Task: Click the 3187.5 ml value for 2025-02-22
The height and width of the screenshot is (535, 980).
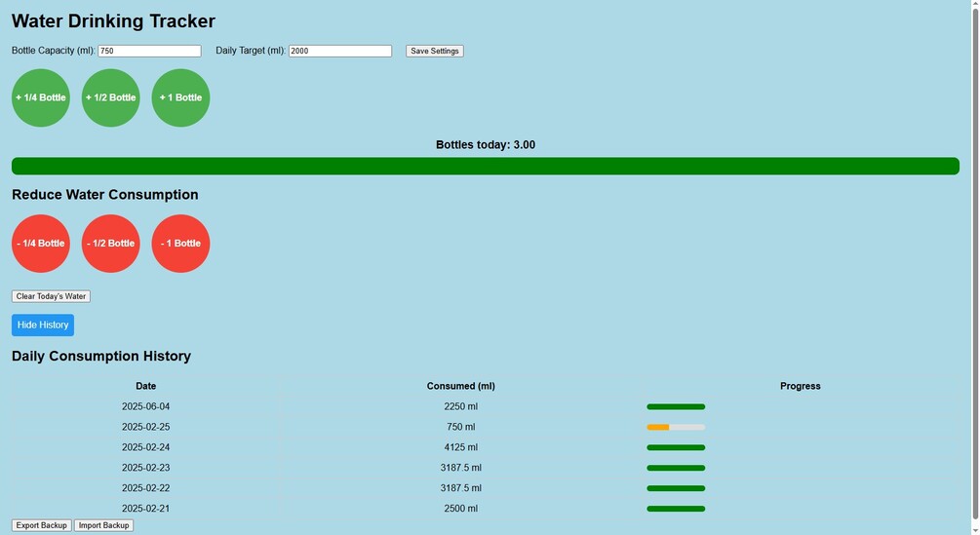Action: tap(460, 489)
